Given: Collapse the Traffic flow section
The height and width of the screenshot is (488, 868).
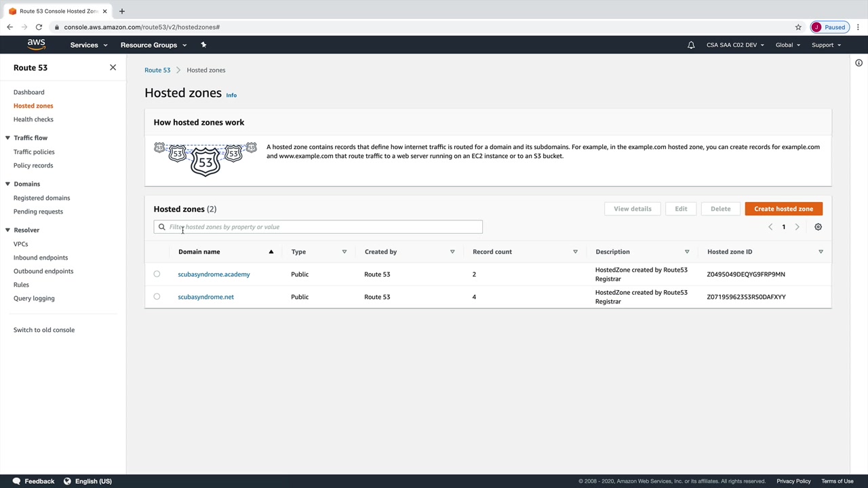Looking at the screenshot, I should (x=7, y=138).
